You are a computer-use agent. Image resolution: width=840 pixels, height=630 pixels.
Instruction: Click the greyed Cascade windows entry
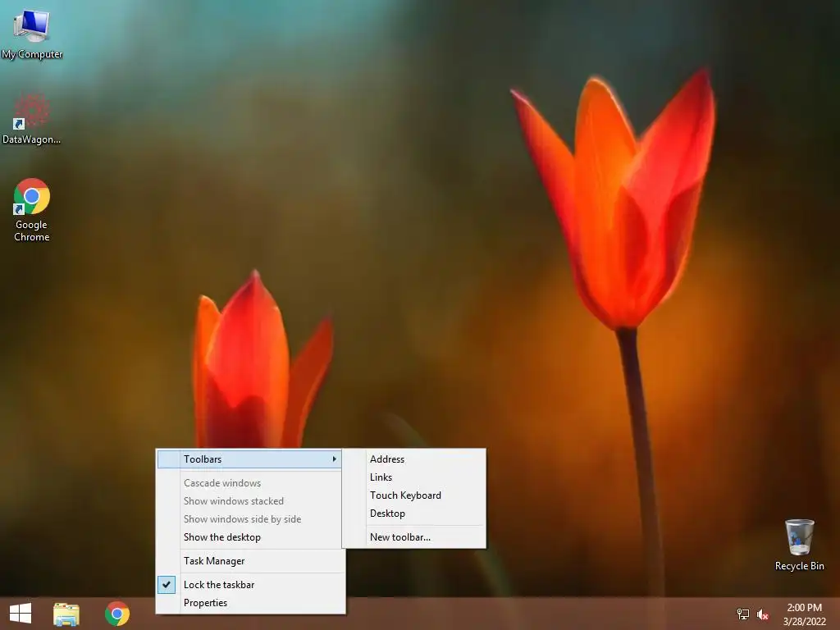(249, 482)
